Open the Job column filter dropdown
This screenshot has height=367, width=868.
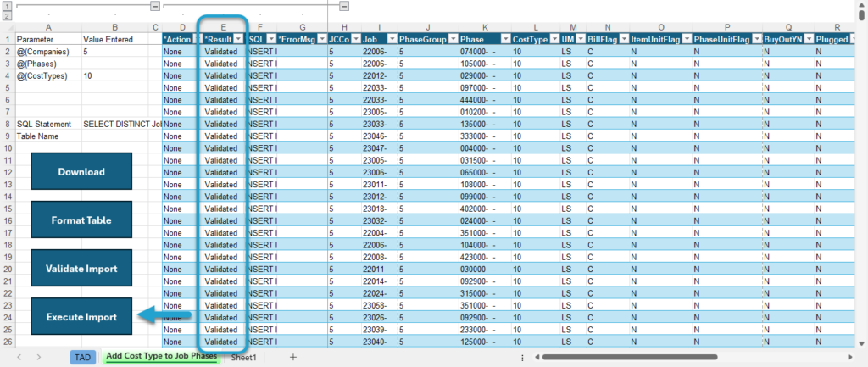pyautogui.click(x=392, y=39)
